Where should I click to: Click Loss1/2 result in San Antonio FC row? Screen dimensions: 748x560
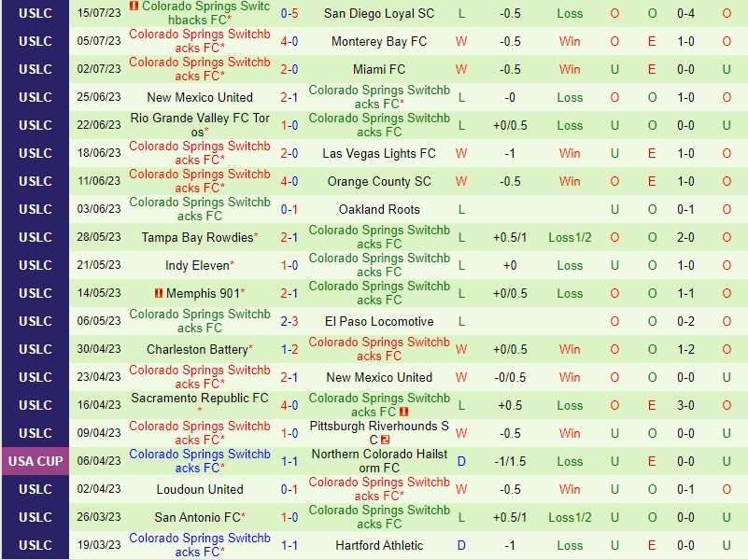coord(570,517)
